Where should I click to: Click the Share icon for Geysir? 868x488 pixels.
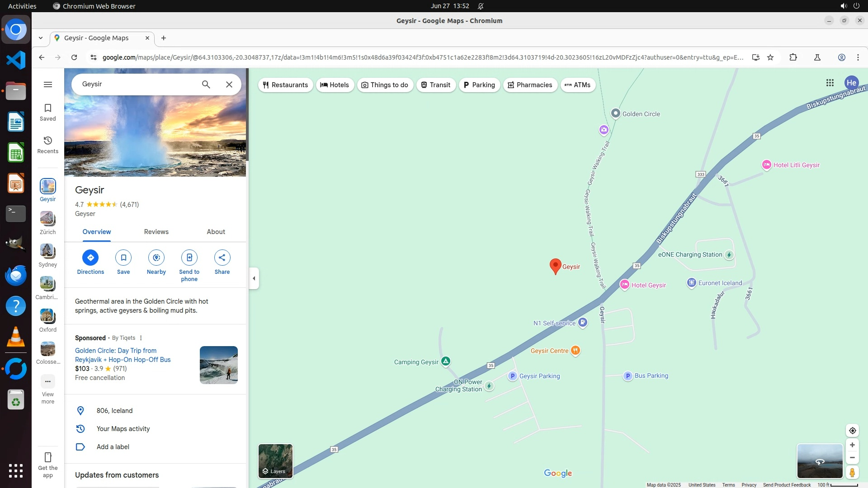[222, 258]
